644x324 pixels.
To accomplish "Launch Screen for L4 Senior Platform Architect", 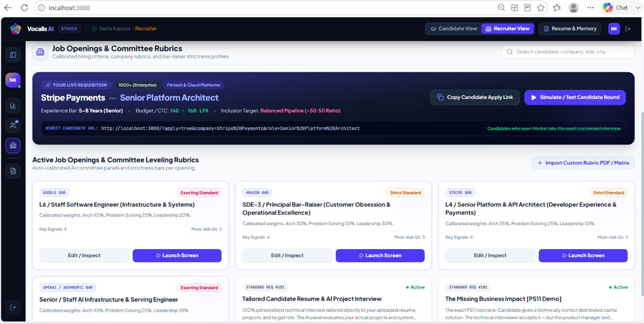I will pos(583,255).
